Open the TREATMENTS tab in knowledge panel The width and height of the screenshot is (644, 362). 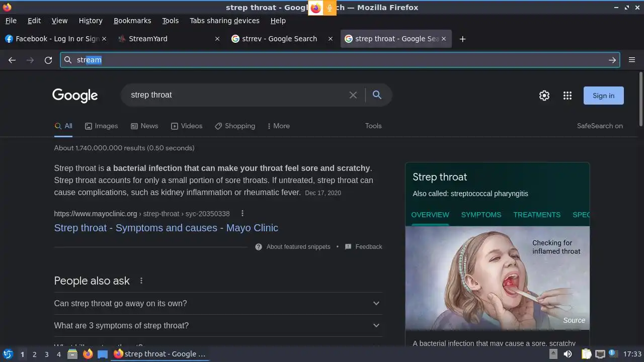coord(537,215)
